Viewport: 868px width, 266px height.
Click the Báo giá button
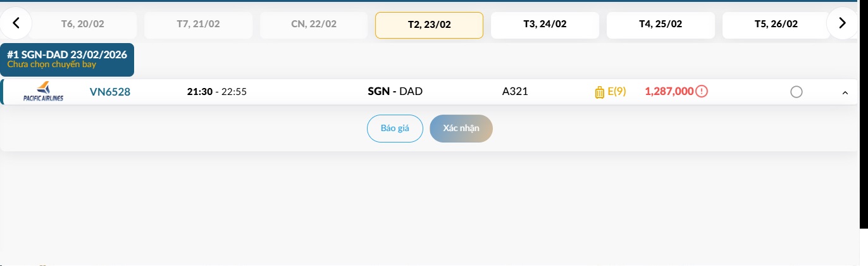pyautogui.click(x=395, y=129)
